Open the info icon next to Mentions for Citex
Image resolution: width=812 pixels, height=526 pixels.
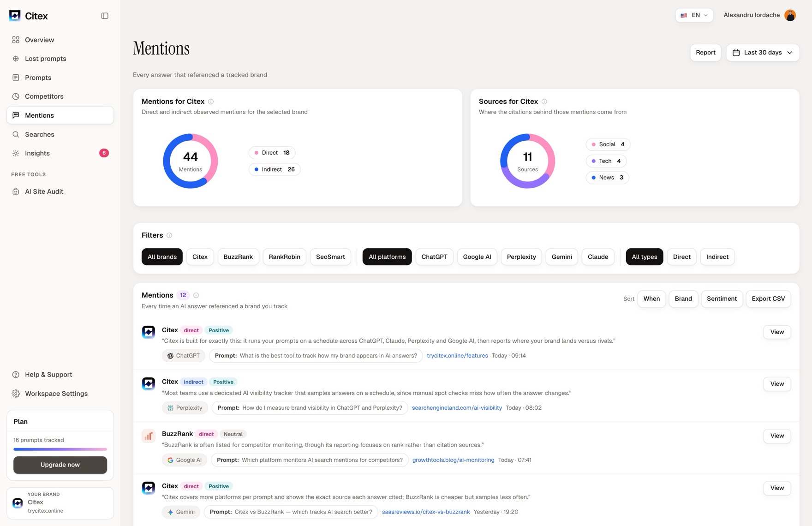211,102
